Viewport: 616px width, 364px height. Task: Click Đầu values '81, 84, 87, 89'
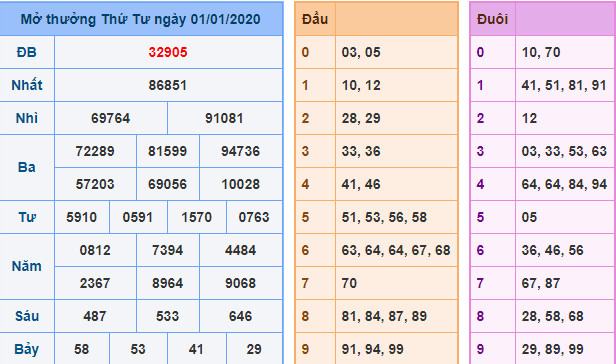(x=384, y=316)
